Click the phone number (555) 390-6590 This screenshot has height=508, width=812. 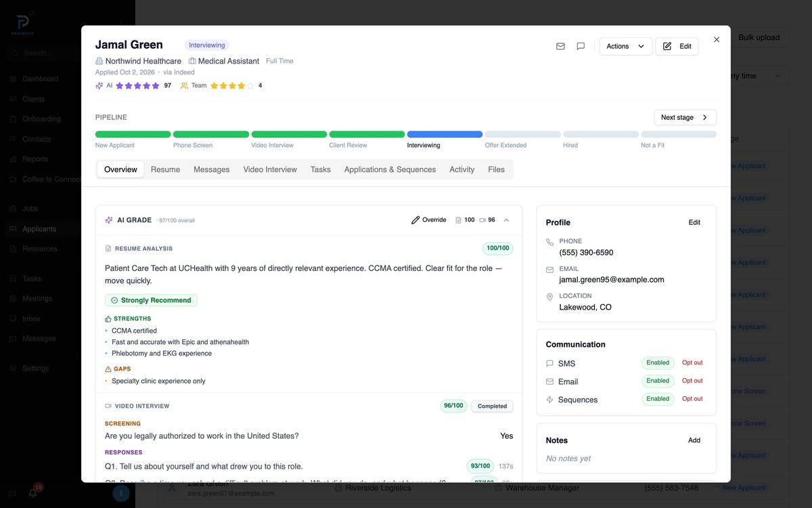(x=586, y=253)
